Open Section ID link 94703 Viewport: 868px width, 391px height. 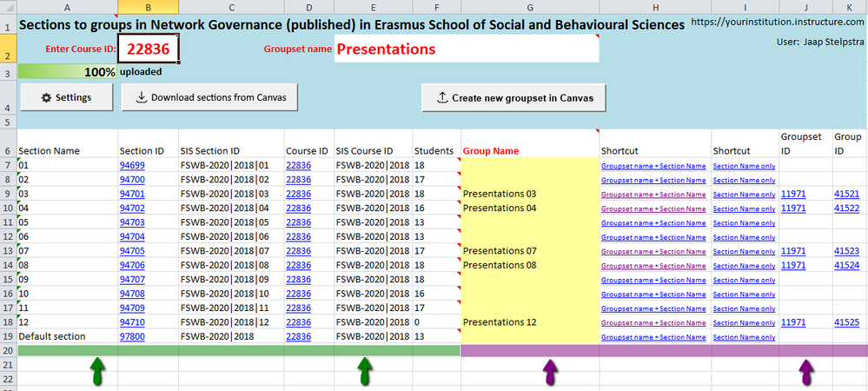click(132, 222)
